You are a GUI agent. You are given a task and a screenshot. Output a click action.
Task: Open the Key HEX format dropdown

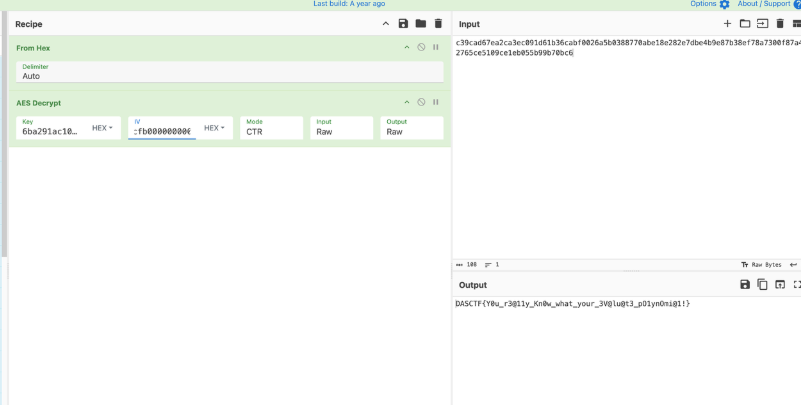pos(102,128)
